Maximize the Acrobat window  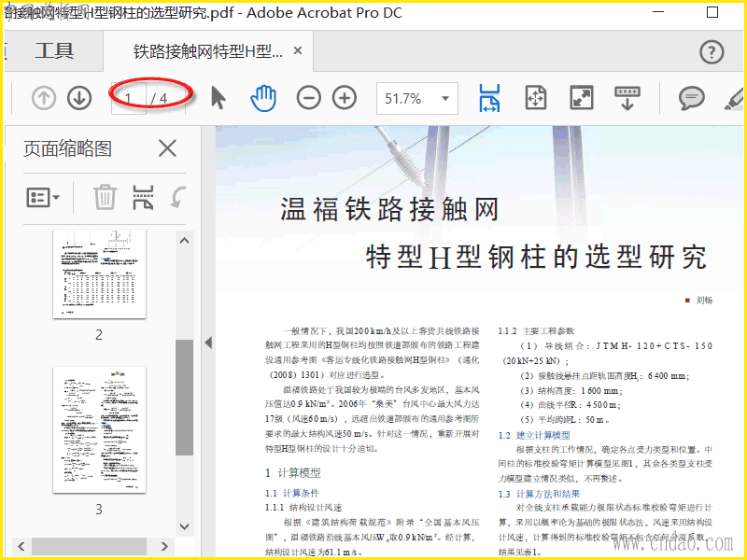(x=712, y=12)
